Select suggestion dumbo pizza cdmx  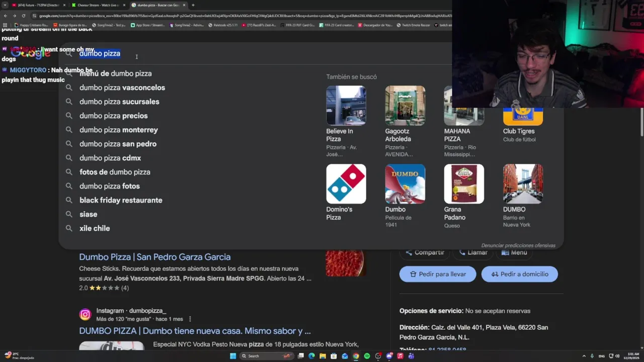click(110, 158)
